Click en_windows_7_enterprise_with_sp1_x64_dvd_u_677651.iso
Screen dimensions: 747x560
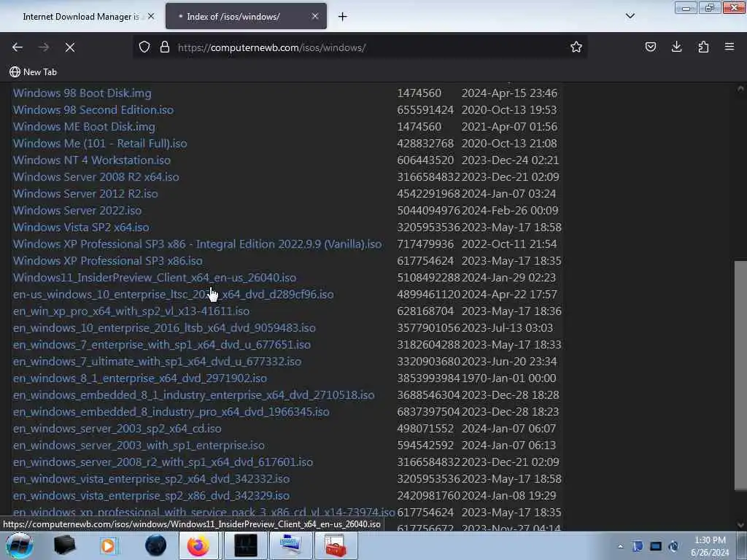pyautogui.click(x=161, y=344)
